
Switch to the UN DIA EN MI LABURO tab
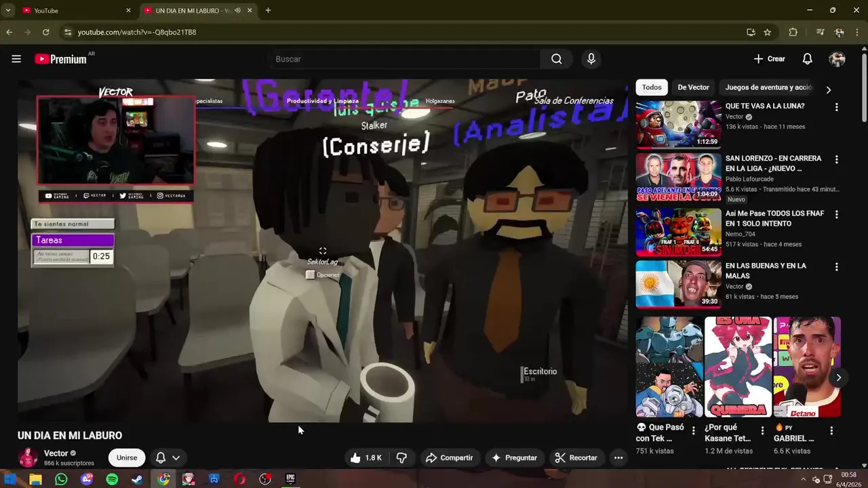tap(190, 10)
